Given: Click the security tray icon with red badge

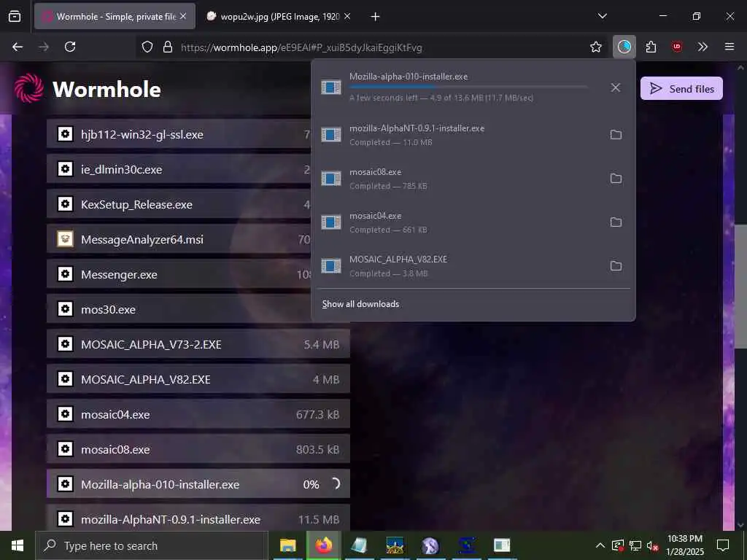Looking at the screenshot, I should pos(617,545).
